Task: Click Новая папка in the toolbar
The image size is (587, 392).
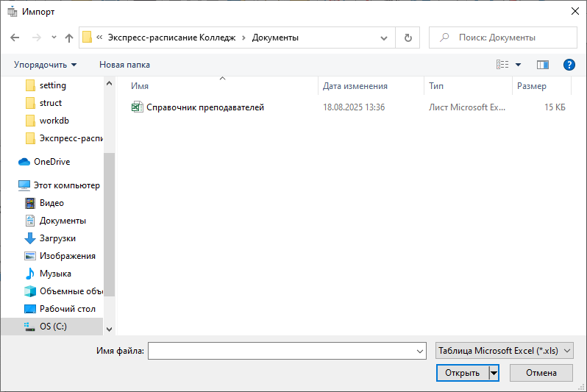Action: tap(124, 65)
